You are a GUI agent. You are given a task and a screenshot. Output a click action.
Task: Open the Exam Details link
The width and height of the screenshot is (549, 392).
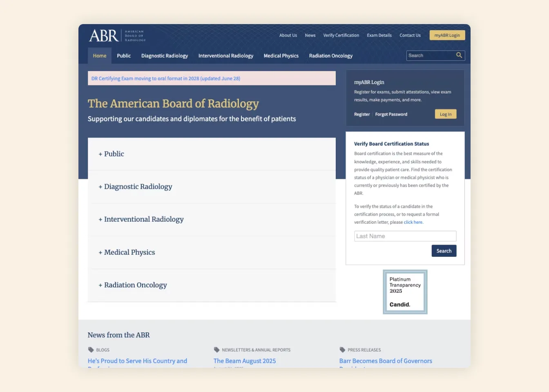pos(379,35)
